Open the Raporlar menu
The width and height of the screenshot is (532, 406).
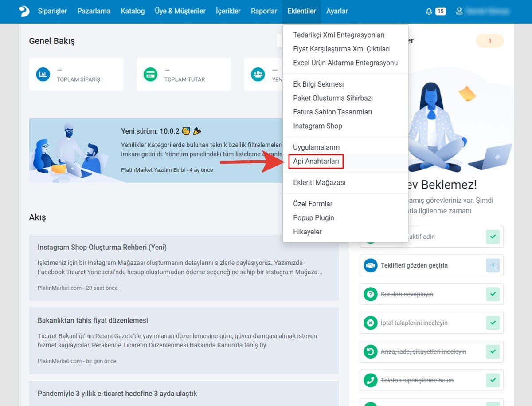(264, 11)
